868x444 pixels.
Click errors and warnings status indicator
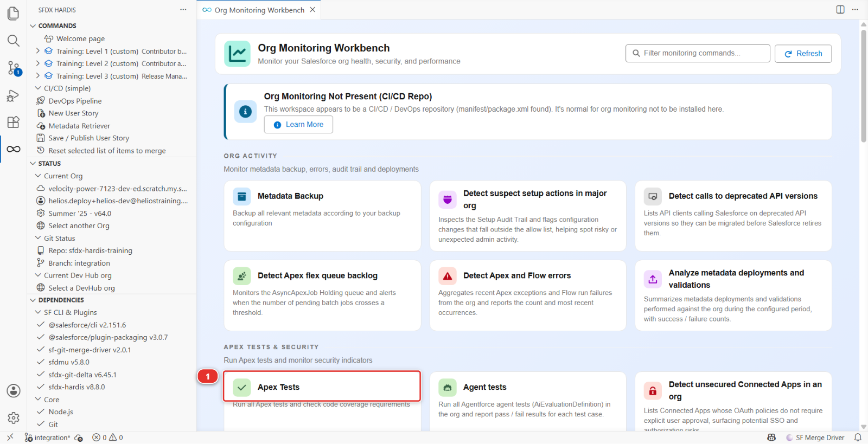[x=107, y=437]
